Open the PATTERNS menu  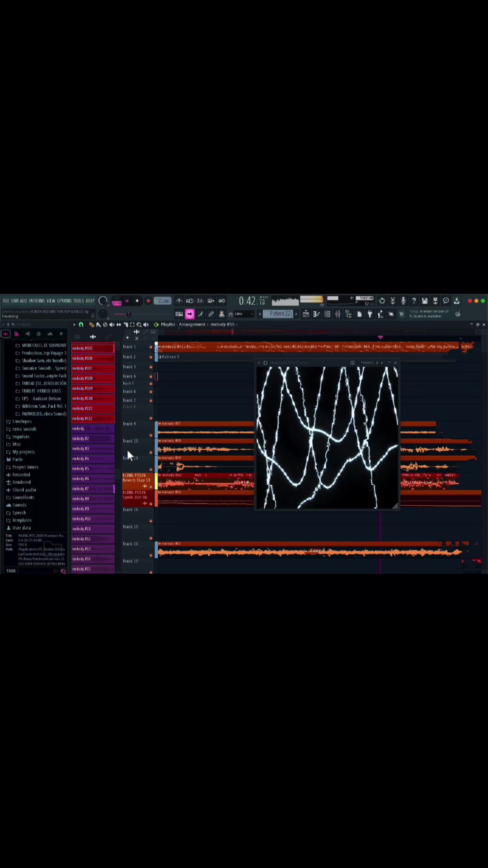(37, 301)
